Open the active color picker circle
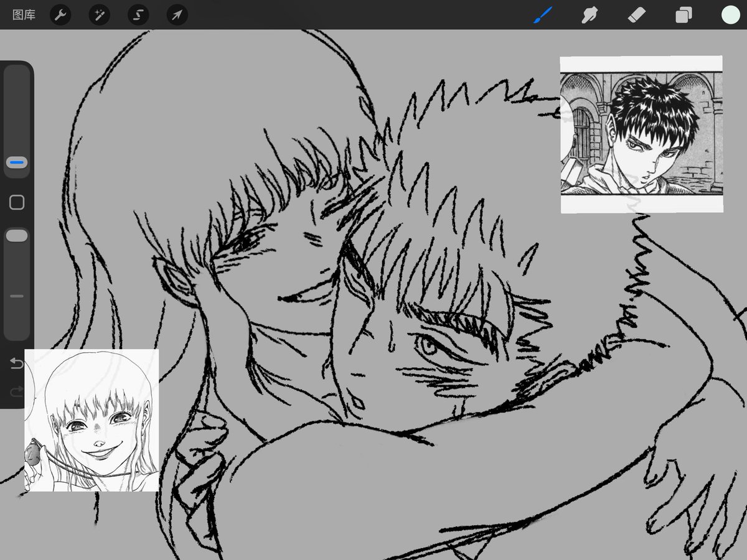This screenshot has height=560, width=747. click(731, 15)
